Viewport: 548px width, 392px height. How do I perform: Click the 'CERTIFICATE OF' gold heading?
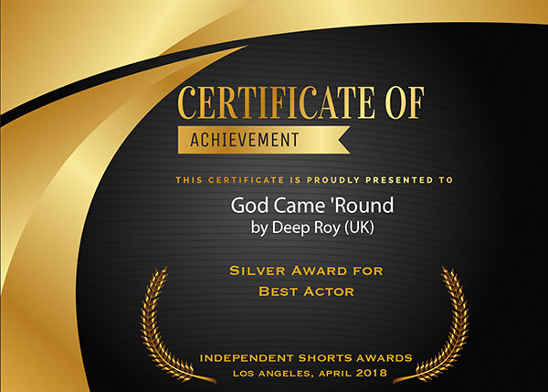pos(300,103)
